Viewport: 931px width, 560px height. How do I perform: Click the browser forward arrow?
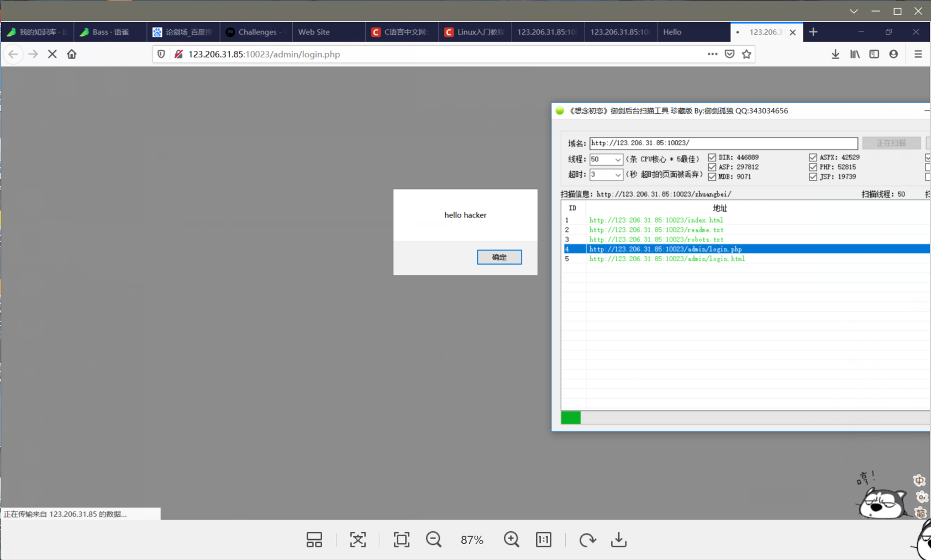coord(33,54)
